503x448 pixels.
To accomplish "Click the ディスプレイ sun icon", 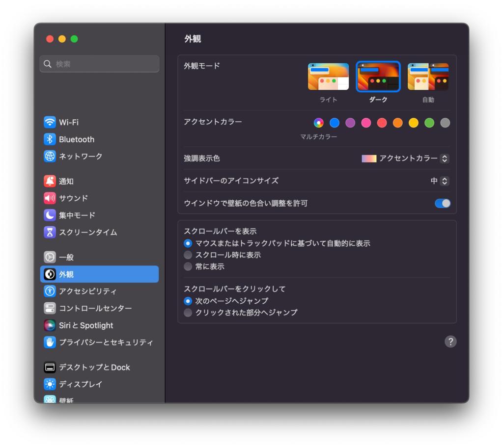I will pyautogui.click(x=50, y=384).
